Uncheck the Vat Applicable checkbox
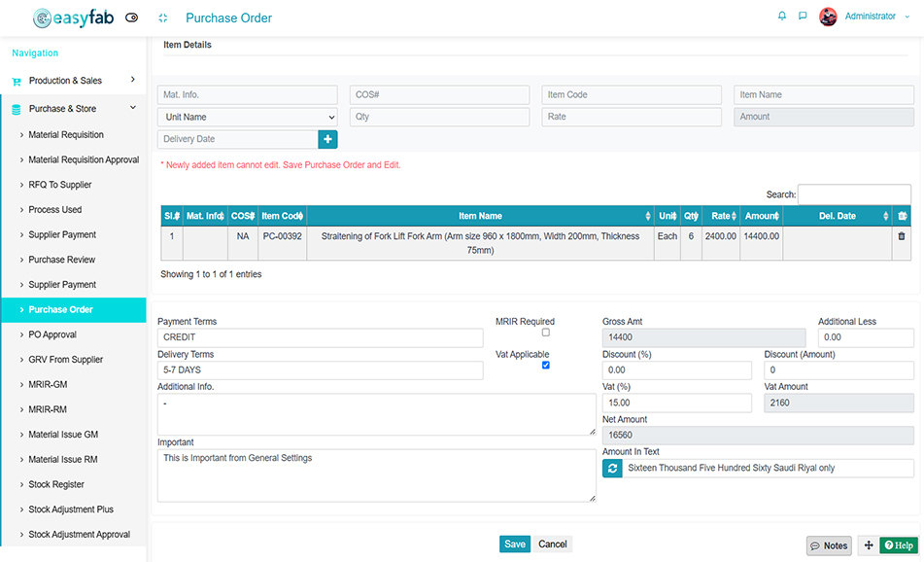 [x=546, y=366]
